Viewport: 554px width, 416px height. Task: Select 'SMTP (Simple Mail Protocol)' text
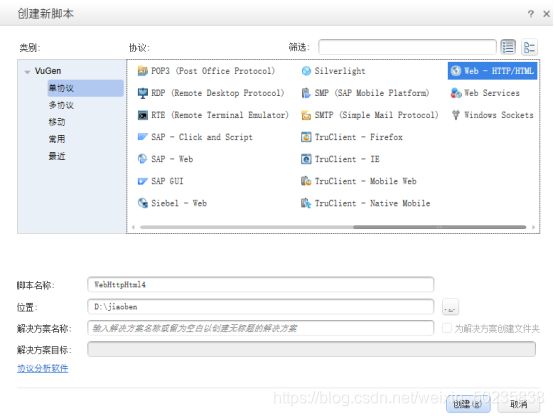[377, 115]
